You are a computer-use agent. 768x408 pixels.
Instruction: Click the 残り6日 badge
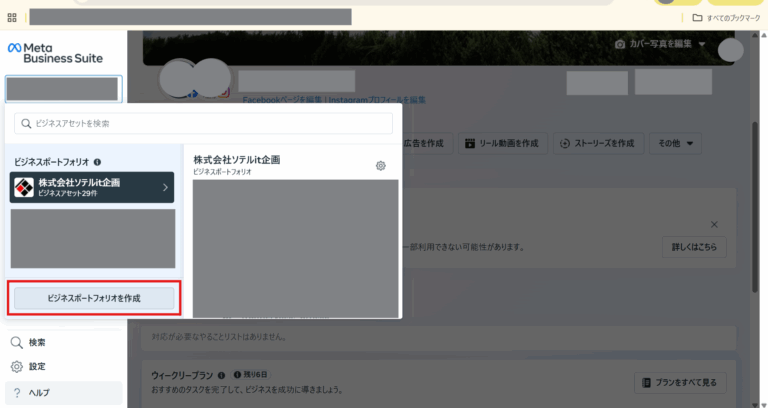point(251,375)
